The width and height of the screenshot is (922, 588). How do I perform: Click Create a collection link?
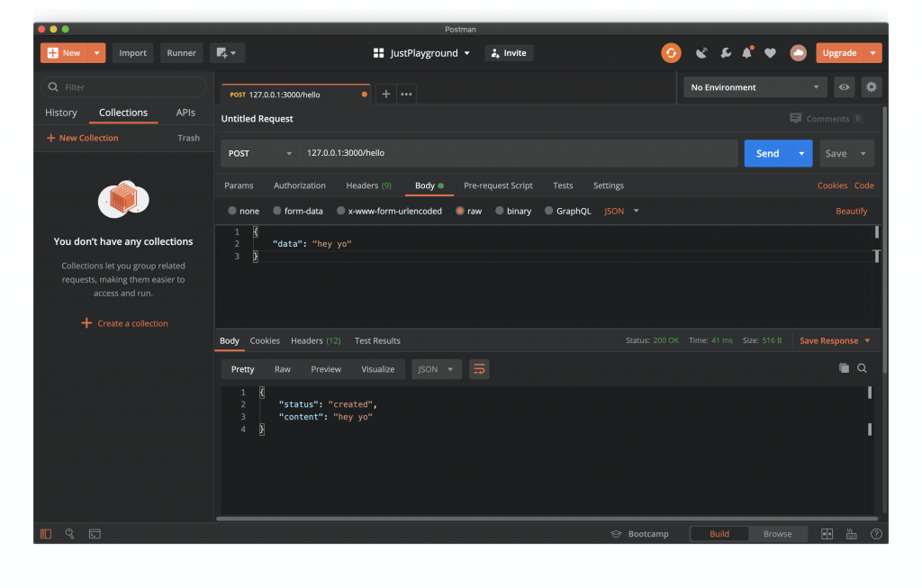pos(124,323)
